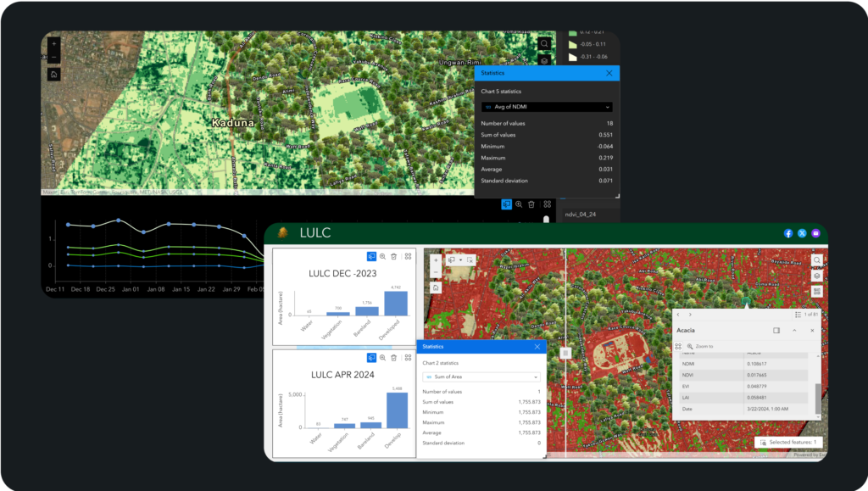Open the Avg of NDMI dropdown

[546, 107]
